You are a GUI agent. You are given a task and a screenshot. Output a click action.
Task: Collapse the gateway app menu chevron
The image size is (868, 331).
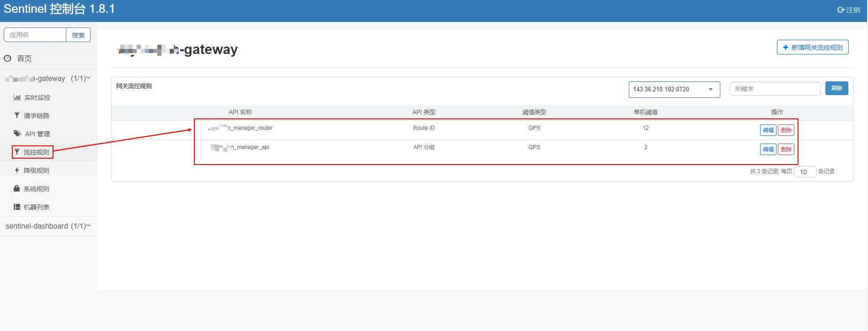pyautogui.click(x=88, y=78)
